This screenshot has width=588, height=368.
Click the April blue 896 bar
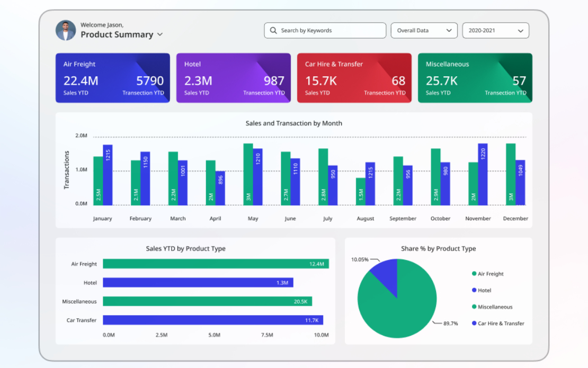pos(220,188)
